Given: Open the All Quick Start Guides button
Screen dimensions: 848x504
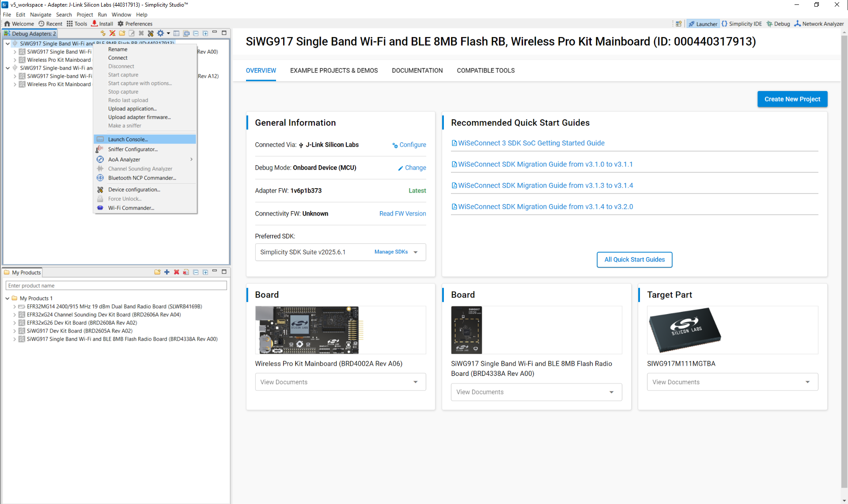Looking at the screenshot, I should [634, 260].
